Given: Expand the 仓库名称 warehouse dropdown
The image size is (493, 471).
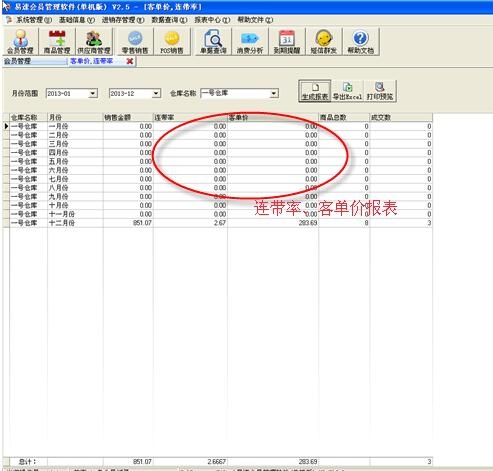Looking at the screenshot, I should click(x=274, y=93).
